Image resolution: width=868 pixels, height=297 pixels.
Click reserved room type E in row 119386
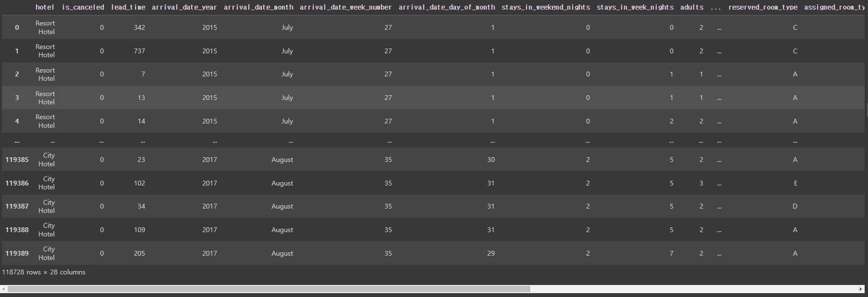pyautogui.click(x=795, y=183)
